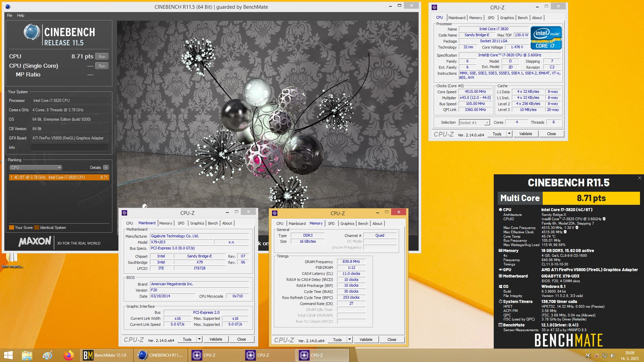The width and height of the screenshot is (644, 362).
Task: Expand Tools arrow in CPU-Z Memory window
Action: coord(349,340)
